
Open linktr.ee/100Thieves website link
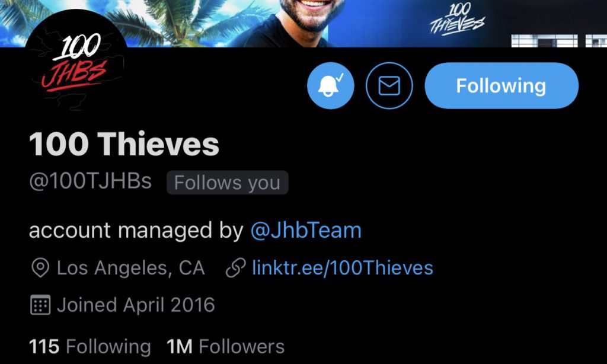[342, 267]
